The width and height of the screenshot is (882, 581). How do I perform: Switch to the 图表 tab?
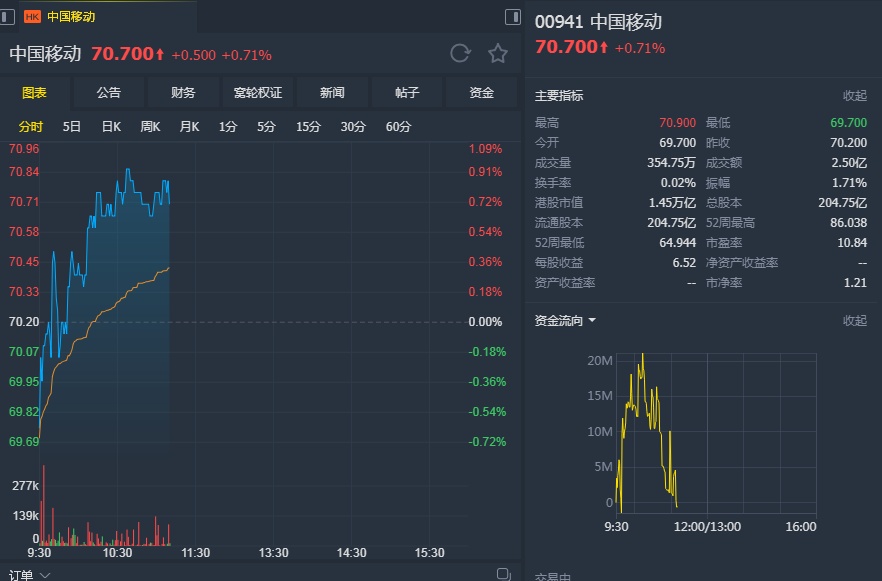pos(34,93)
